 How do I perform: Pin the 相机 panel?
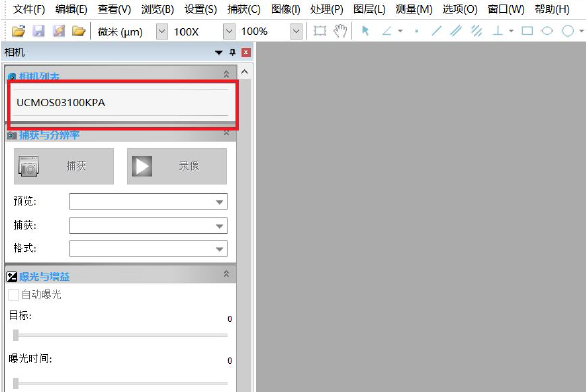click(232, 52)
